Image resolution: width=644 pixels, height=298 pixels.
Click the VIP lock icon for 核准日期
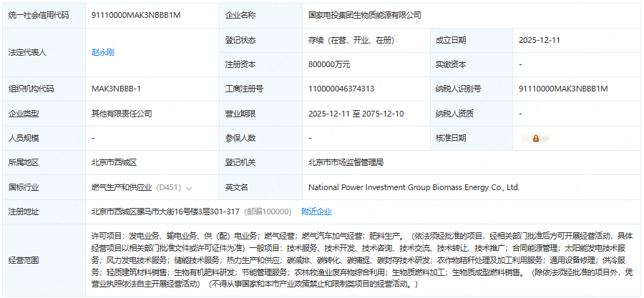coord(535,138)
